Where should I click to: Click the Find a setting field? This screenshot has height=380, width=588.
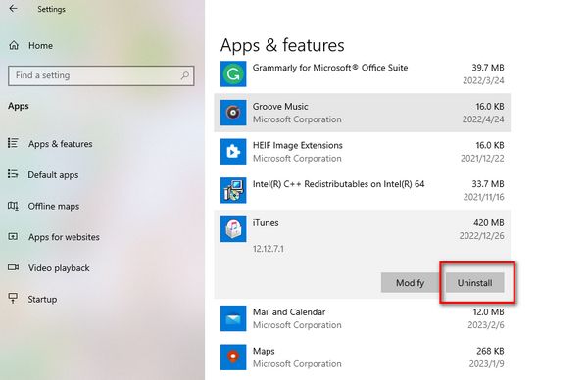pyautogui.click(x=101, y=75)
